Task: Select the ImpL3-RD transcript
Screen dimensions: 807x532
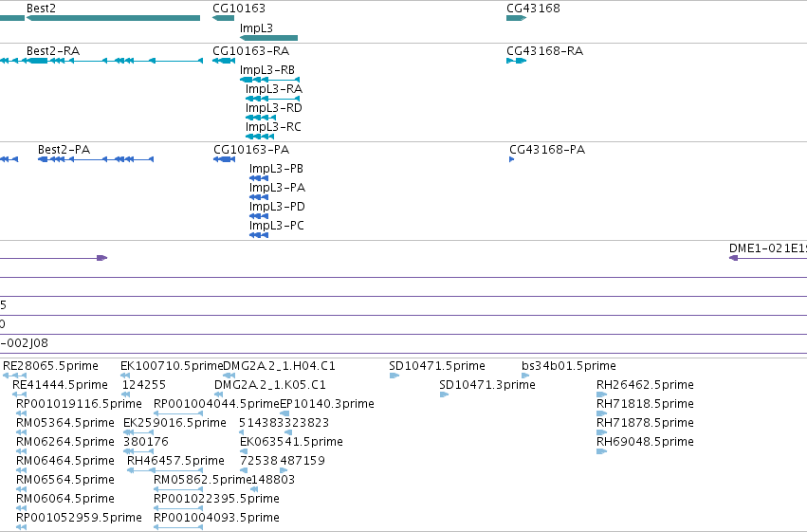Action: 261,118
